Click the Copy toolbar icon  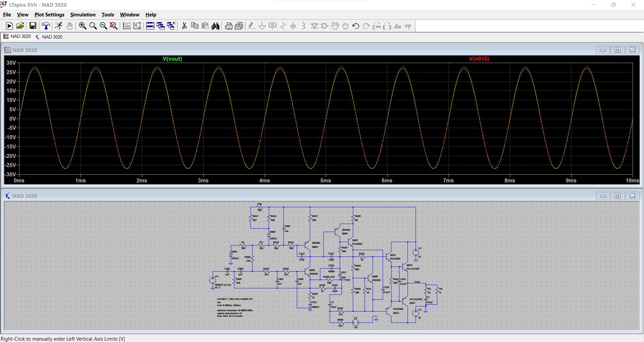pos(195,26)
